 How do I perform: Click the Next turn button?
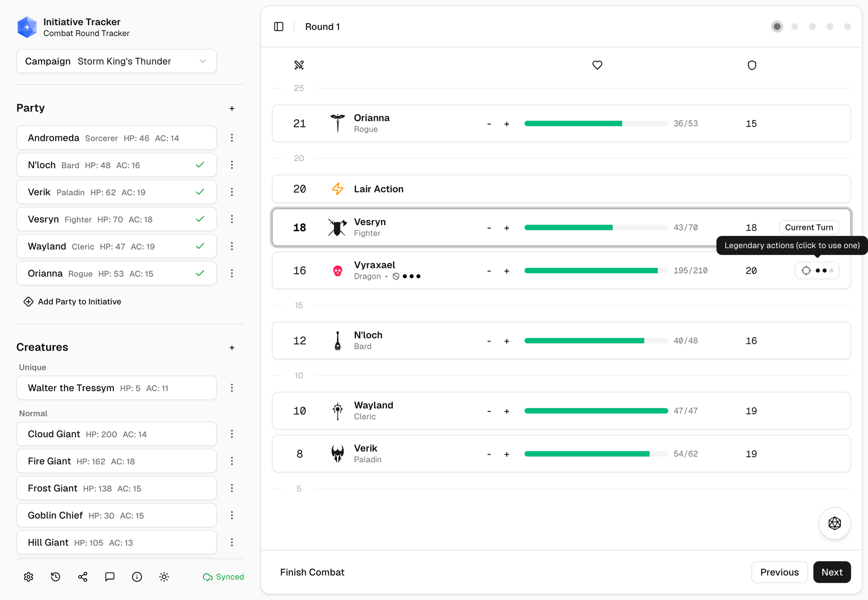click(831, 572)
